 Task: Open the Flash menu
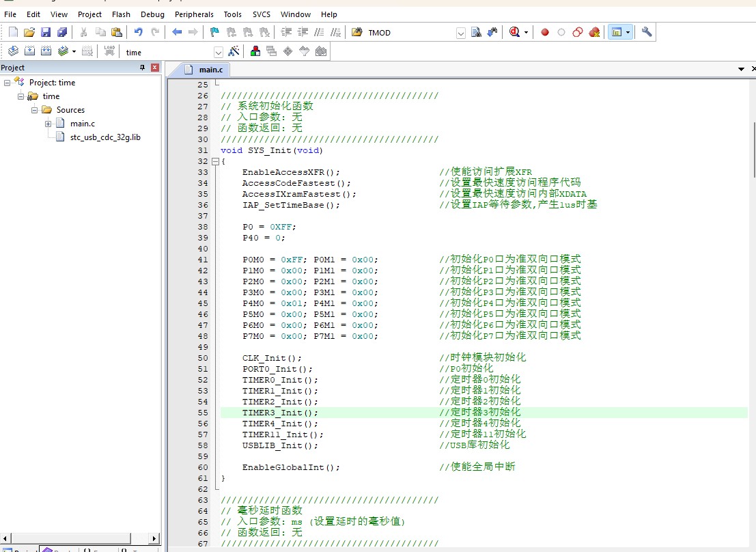121,14
